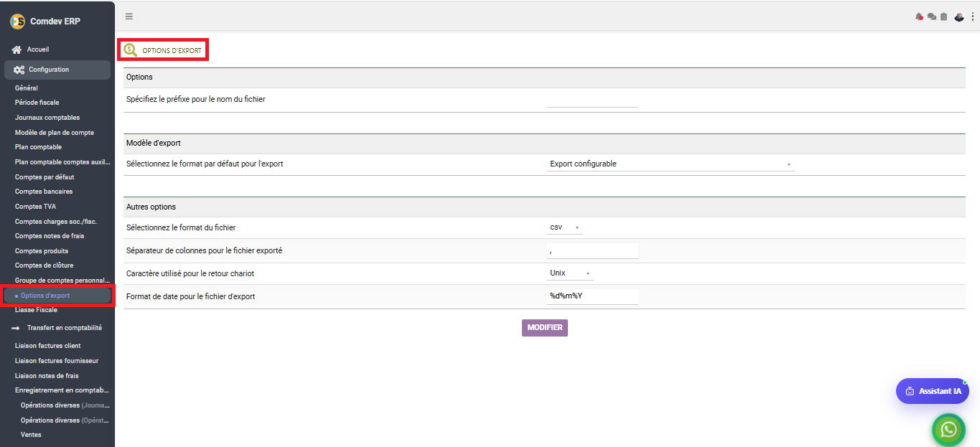
Task: Click the file name prefix input field
Action: click(x=592, y=100)
